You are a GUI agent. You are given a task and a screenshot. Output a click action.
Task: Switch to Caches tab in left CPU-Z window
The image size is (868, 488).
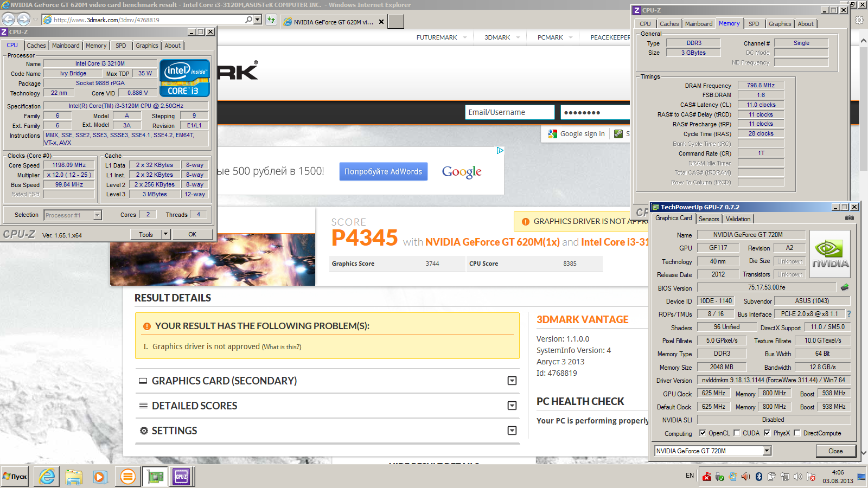click(x=36, y=46)
